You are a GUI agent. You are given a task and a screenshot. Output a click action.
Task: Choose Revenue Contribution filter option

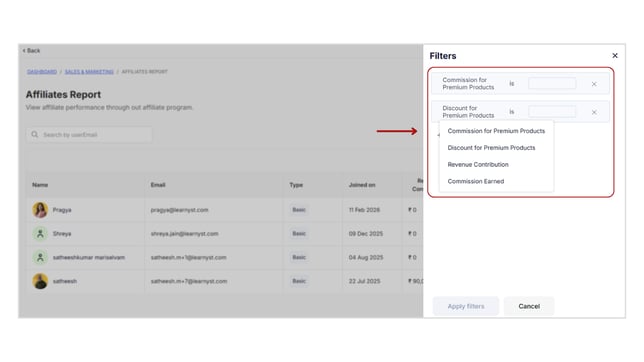(478, 165)
